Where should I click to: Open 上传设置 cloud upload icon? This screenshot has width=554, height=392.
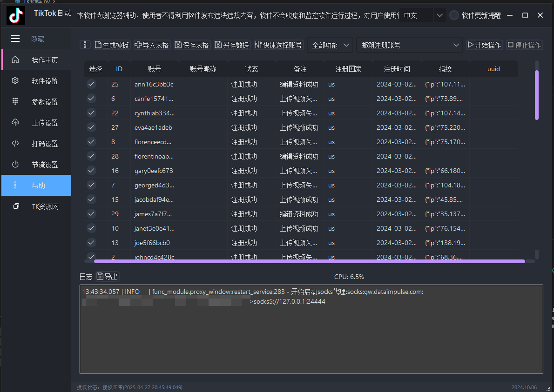(x=15, y=123)
